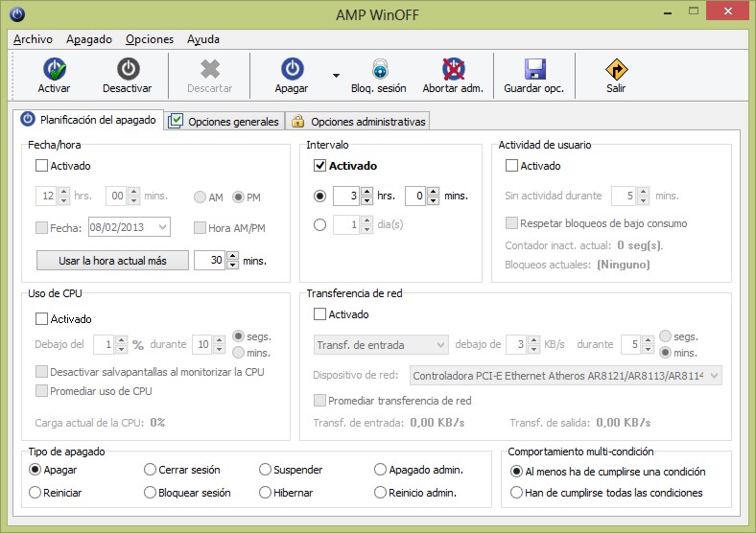Adjust the interval hrs. spinner arrows
Screen dimensions: 756x533
click(366, 196)
